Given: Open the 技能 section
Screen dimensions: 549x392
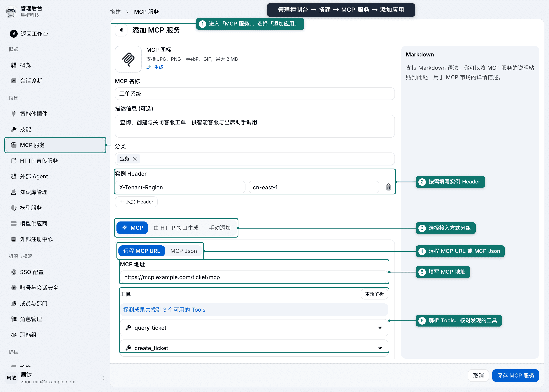Looking at the screenshot, I should click(55, 129).
